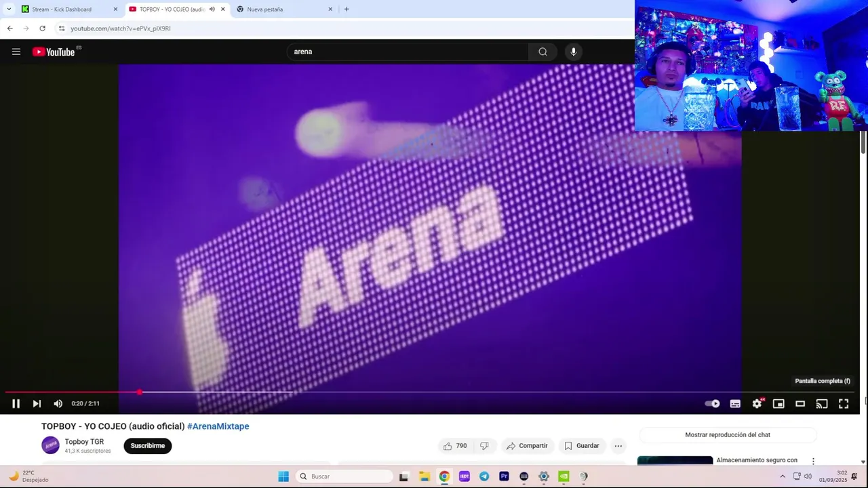Click the Topboy TGR channel avatar
Image resolution: width=868 pixels, height=488 pixels.
click(x=50, y=445)
